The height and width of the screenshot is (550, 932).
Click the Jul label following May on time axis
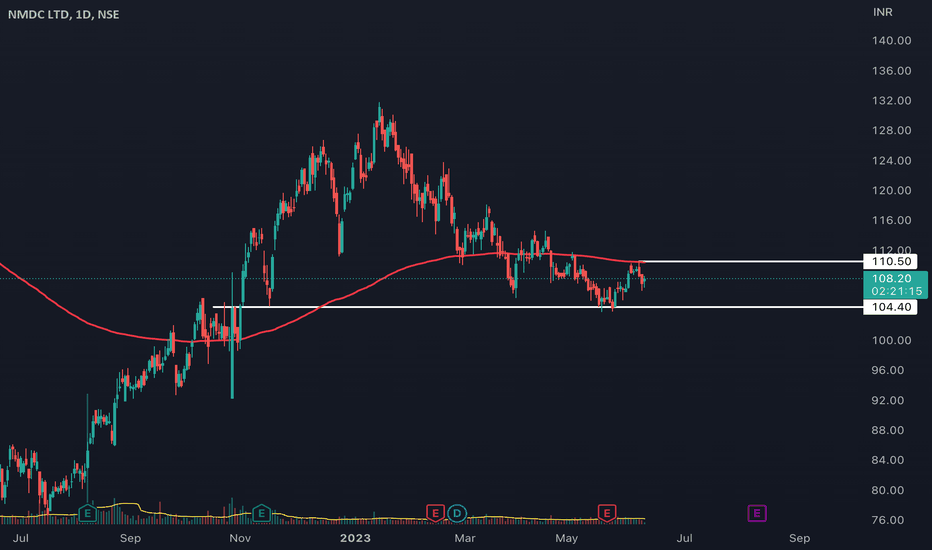coord(684,538)
